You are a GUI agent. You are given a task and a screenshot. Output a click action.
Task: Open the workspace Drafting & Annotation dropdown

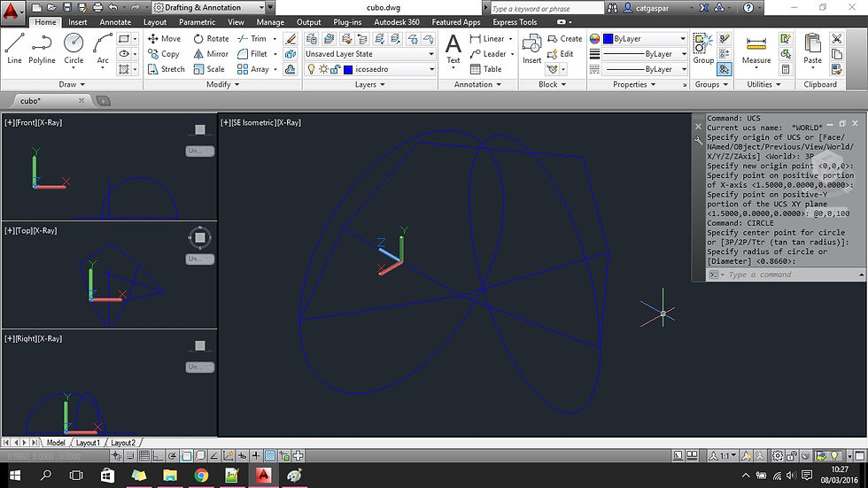pyautogui.click(x=208, y=8)
